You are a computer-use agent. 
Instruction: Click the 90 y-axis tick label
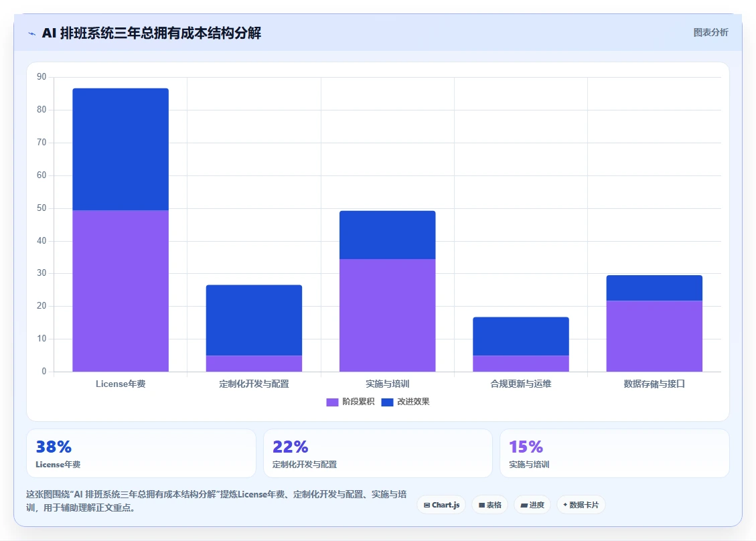[x=42, y=77]
